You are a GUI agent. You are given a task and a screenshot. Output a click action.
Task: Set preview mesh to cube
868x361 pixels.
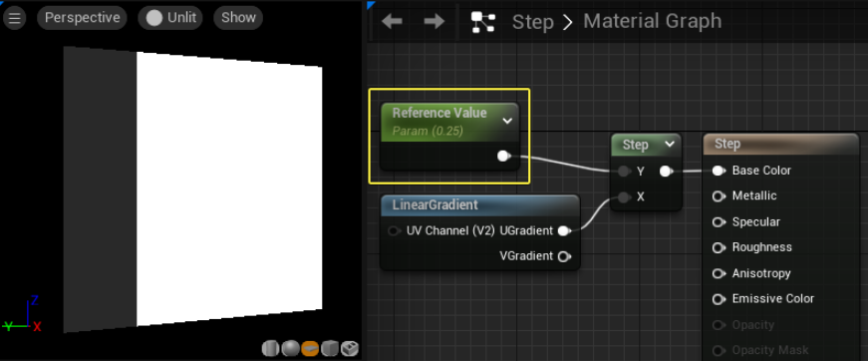pyautogui.click(x=330, y=349)
